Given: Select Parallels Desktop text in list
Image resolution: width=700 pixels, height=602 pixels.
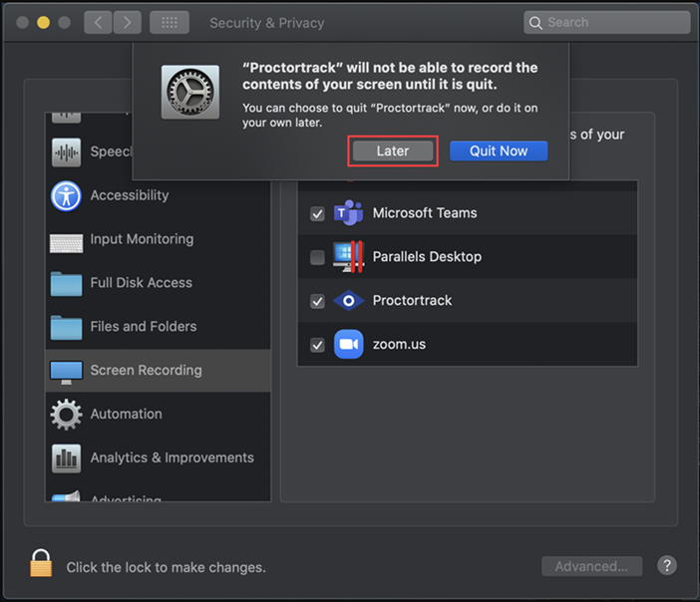Looking at the screenshot, I should (x=427, y=256).
